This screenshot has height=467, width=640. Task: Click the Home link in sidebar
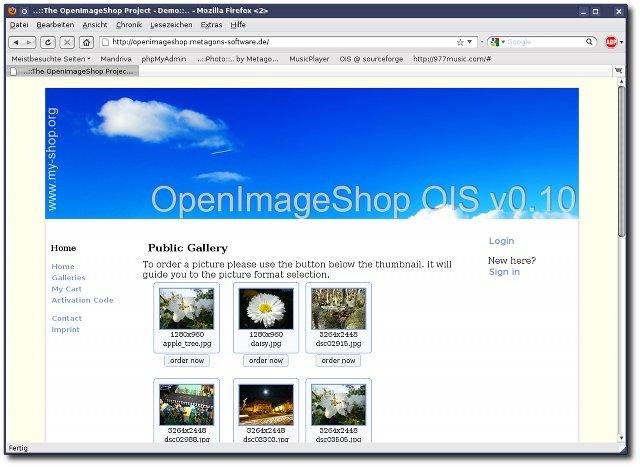tap(63, 266)
